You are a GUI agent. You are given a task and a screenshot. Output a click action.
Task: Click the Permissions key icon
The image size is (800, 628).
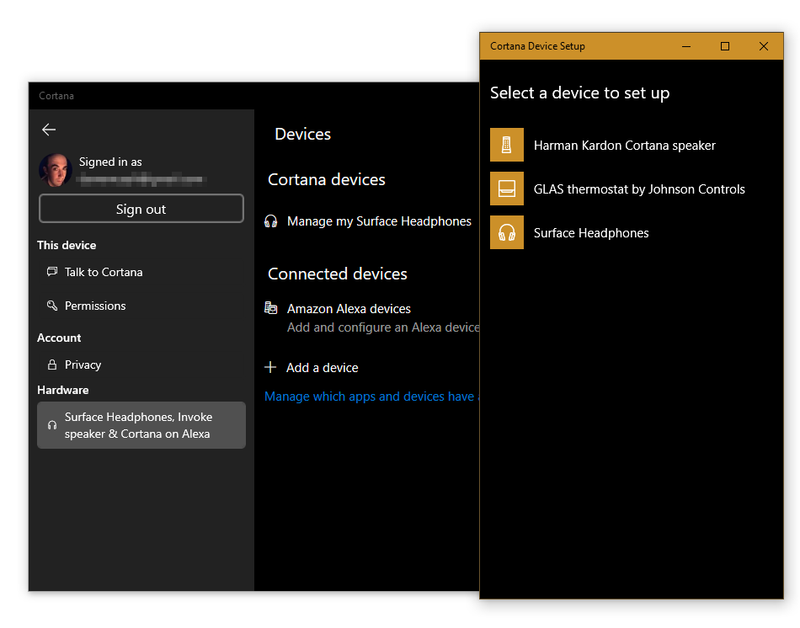tap(52, 306)
